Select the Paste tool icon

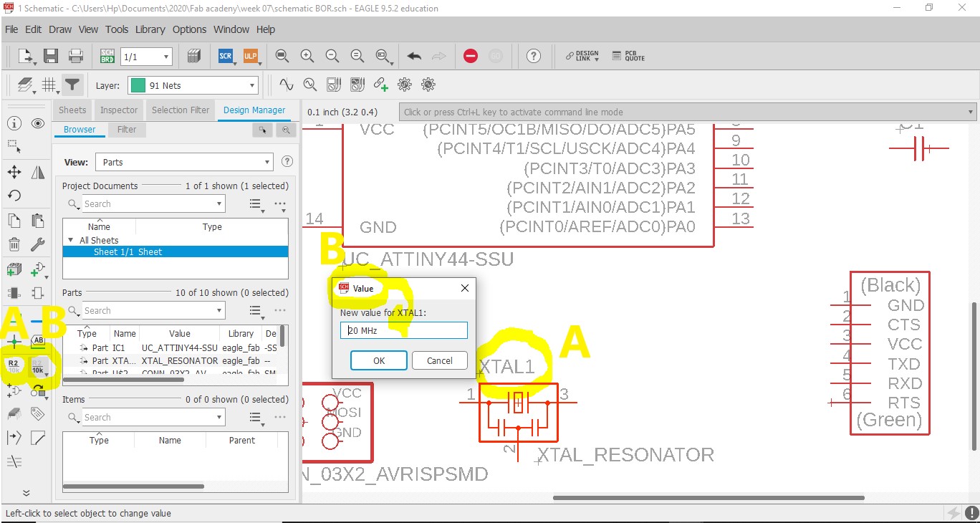pos(38,221)
